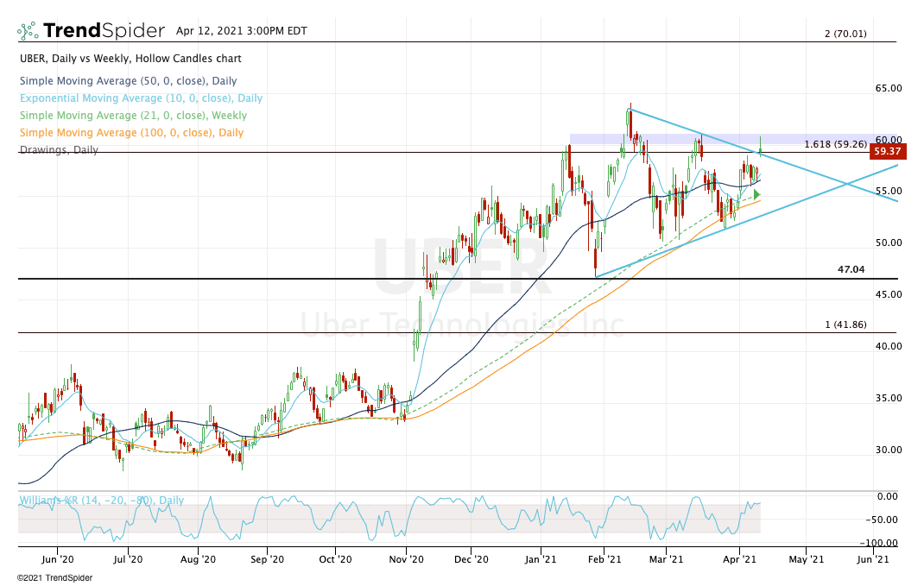Viewport: 924px width, 586px height.
Task: Click the Jan '21 date axis label
Action: pos(541,559)
